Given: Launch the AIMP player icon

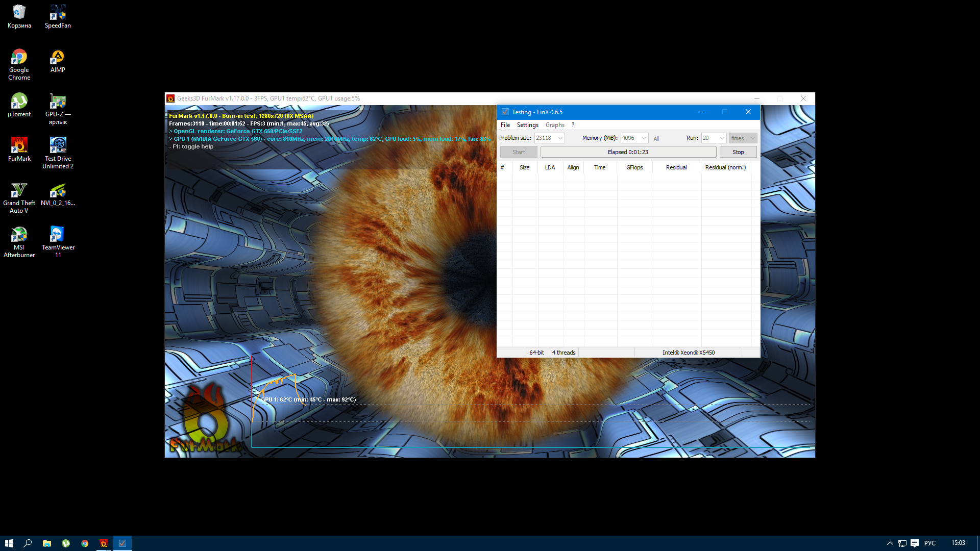Looking at the screenshot, I should coord(58,57).
